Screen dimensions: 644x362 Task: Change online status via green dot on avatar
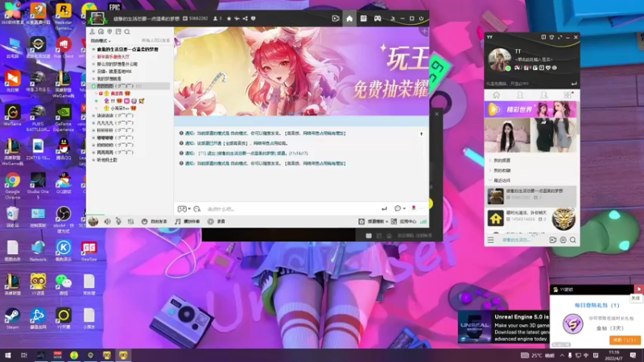click(508, 68)
